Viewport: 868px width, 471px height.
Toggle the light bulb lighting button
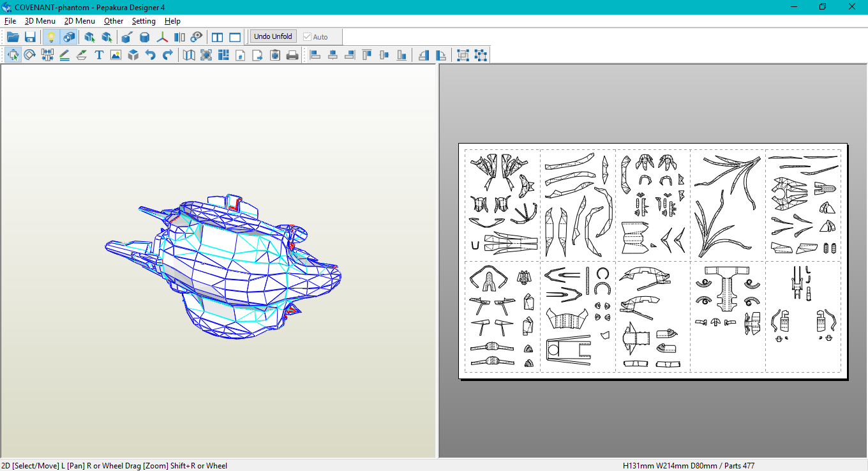click(x=51, y=37)
